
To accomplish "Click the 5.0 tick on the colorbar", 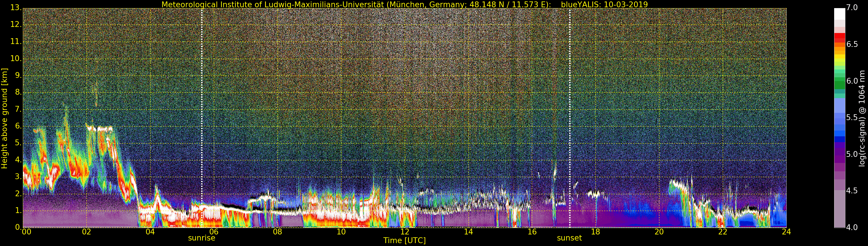I will tap(852, 154).
